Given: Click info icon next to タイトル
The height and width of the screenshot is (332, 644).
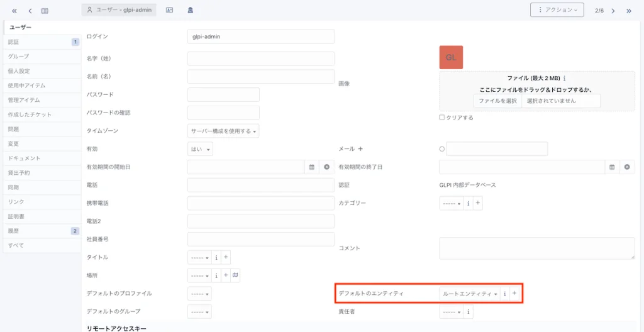Looking at the screenshot, I should pyautogui.click(x=216, y=257).
